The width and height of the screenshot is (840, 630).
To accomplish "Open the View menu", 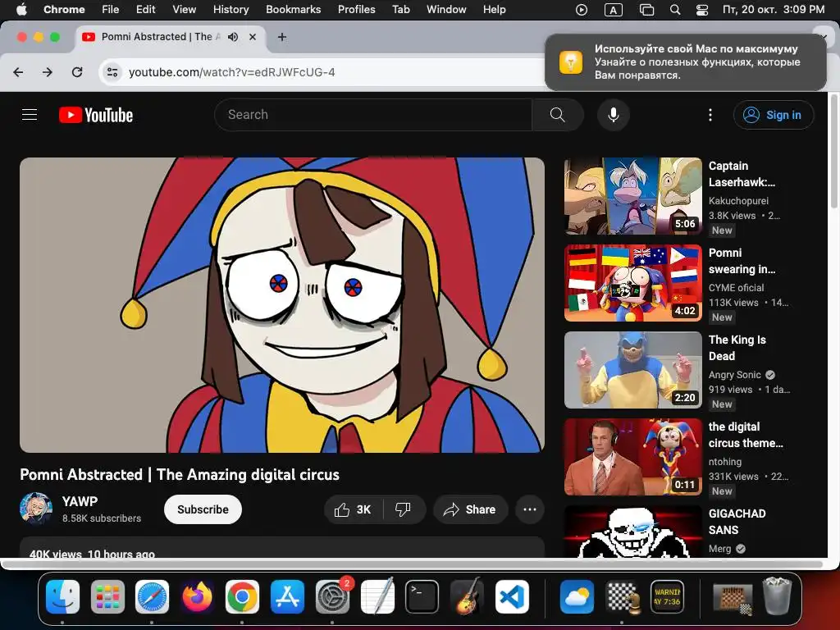I will pyautogui.click(x=185, y=9).
